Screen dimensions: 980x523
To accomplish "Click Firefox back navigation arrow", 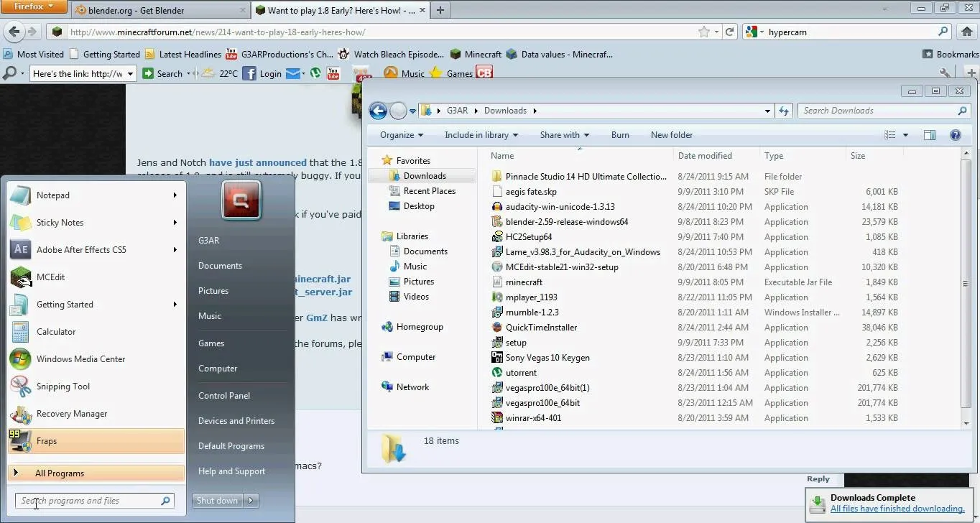I will 13,32.
